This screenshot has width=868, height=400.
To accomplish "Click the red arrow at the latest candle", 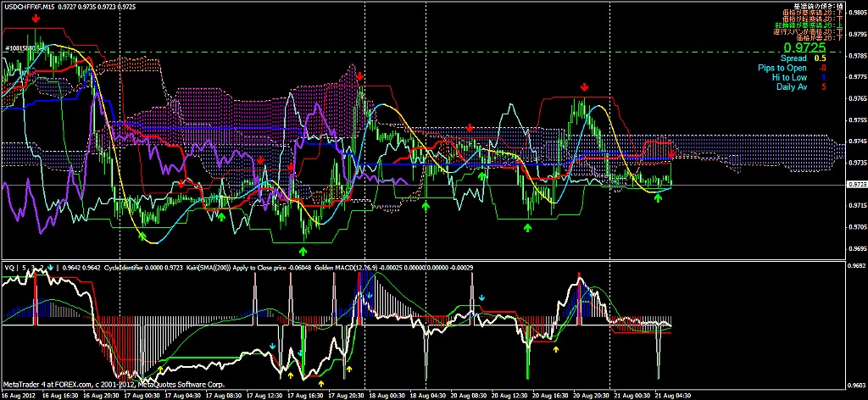I will 671,154.
